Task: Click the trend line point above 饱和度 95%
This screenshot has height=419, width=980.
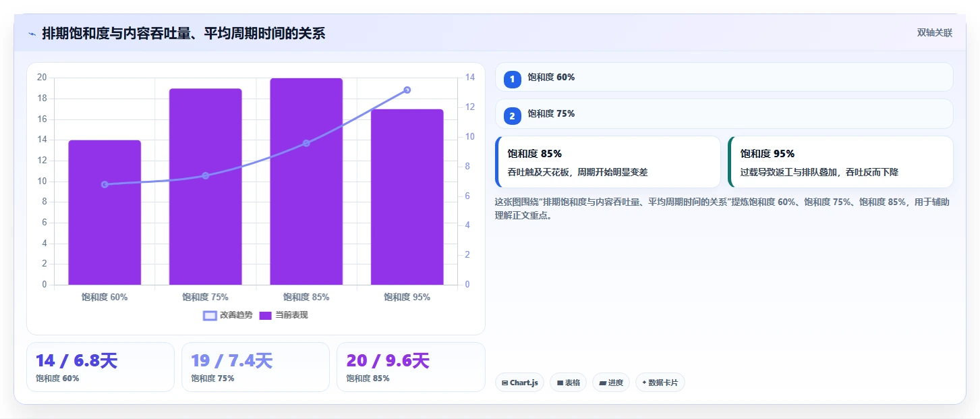Action: pyautogui.click(x=407, y=90)
